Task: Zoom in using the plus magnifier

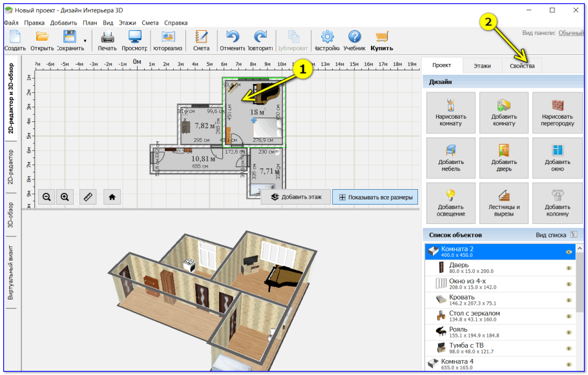Action: [64, 197]
